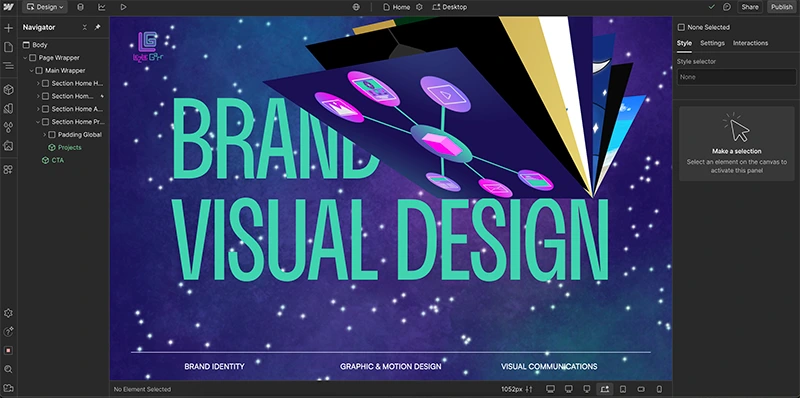Open the Variables panel icon

click(8, 109)
